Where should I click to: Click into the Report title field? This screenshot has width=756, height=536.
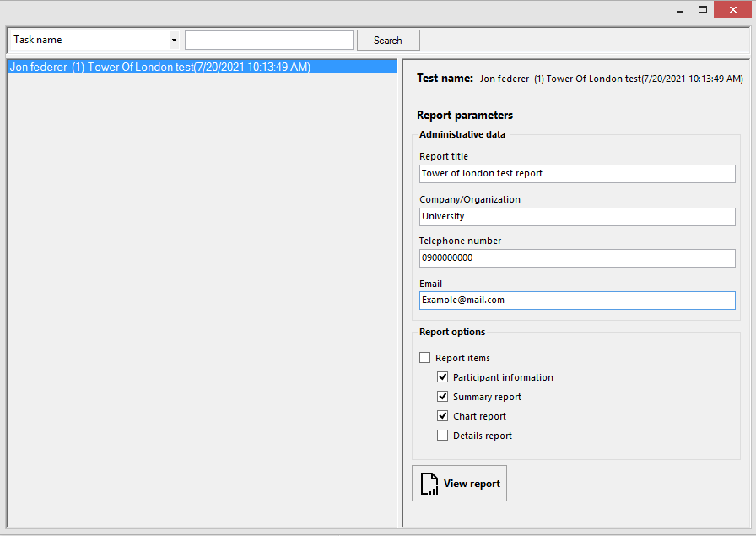click(x=577, y=174)
